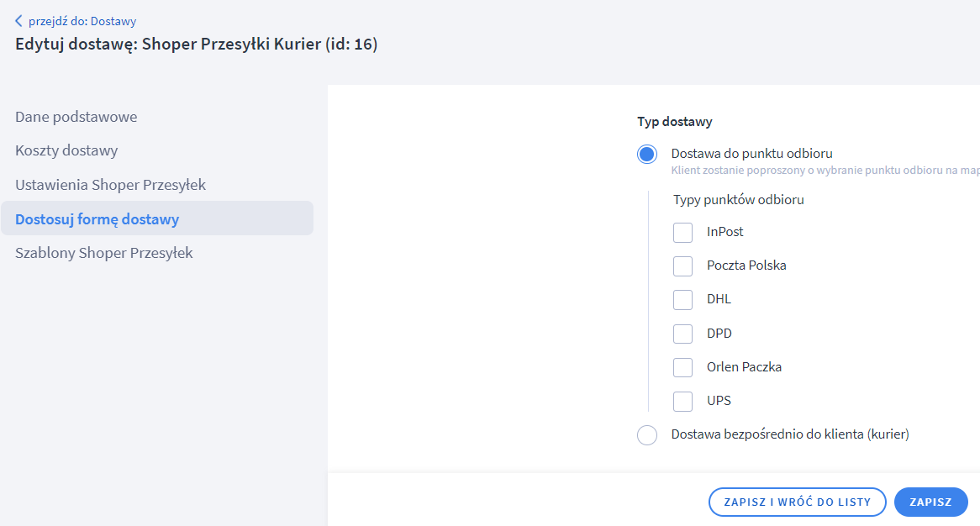Check the DHL pickup point option

[683, 300]
